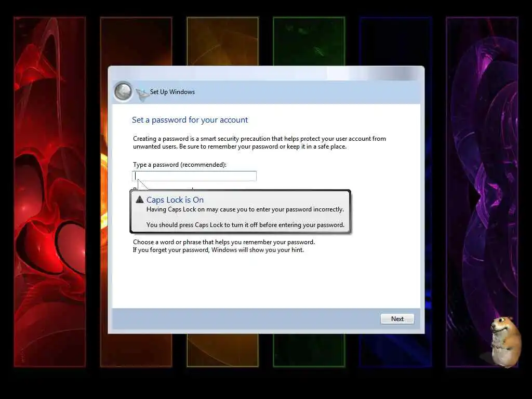Click the round back button in Set Up Windows

tap(123, 91)
